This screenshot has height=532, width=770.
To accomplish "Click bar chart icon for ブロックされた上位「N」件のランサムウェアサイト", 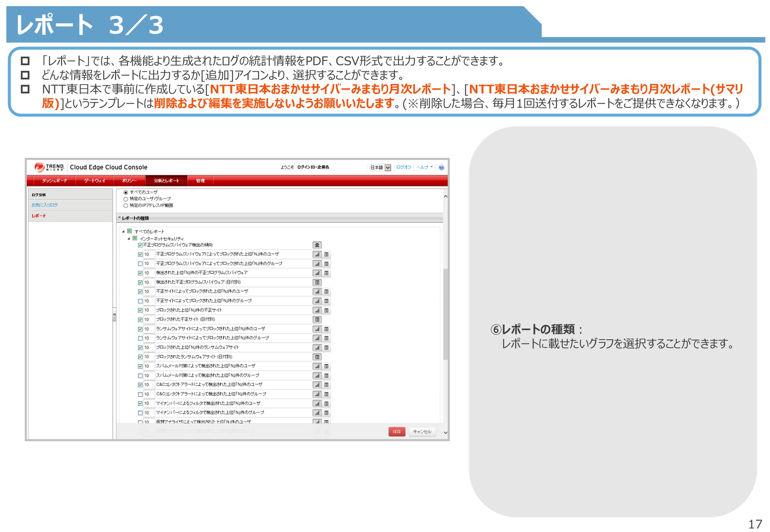I will [x=317, y=348].
